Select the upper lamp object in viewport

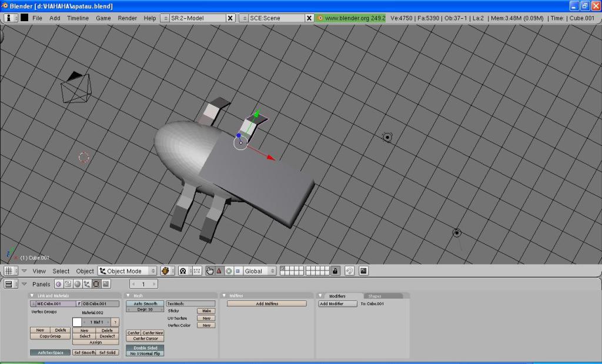pyautogui.click(x=387, y=137)
